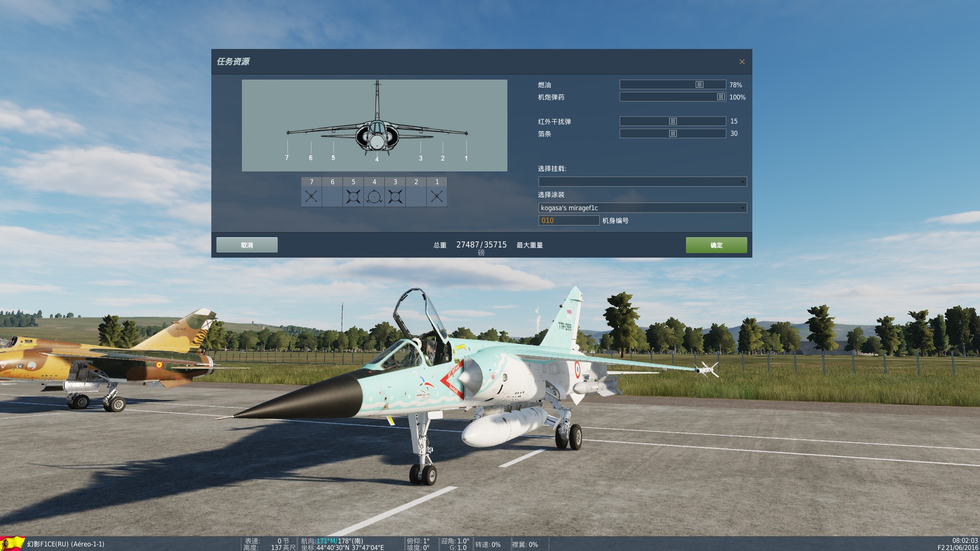Screen dimensions: 980x551
Task: Click pylon 4 label on aircraft diagram
Action: [x=377, y=159]
